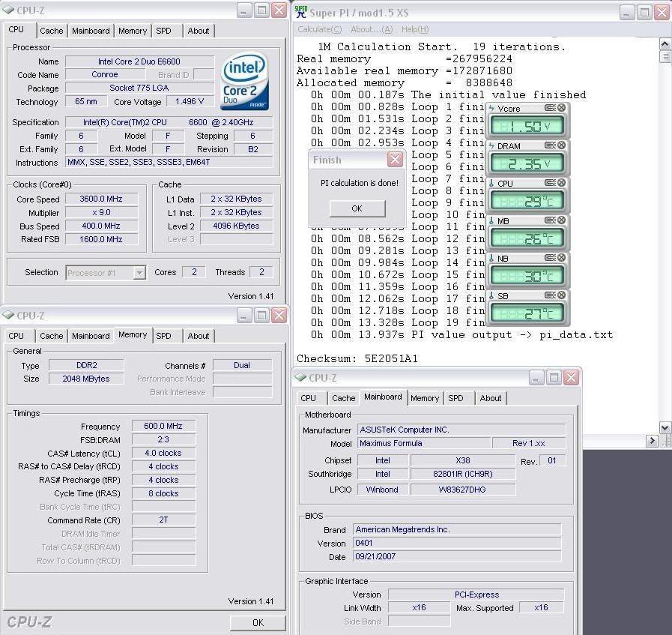The width and height of the screenshot is (672, 635).
Task: Click the DRAM 2.35 V readout display
Action: pos(527,163)
